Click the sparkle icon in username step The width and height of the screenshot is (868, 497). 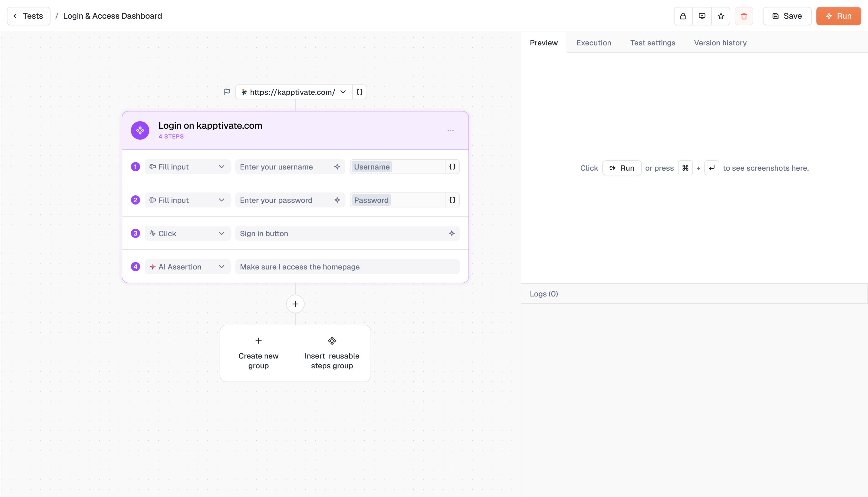pyautogui.click(x=337, y=167)
